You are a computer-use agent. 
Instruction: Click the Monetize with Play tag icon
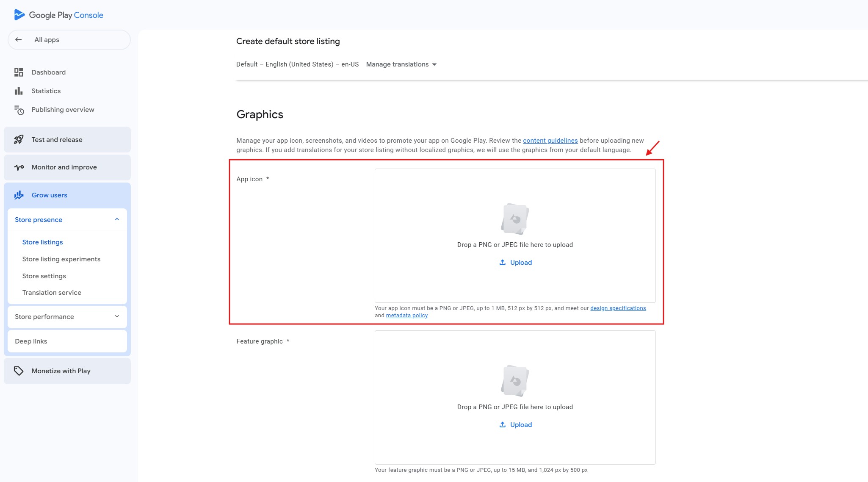19,371
